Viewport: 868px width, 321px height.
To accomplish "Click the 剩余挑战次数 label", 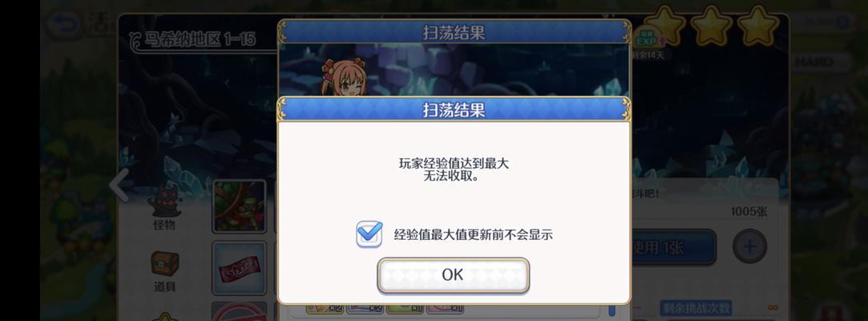I will coord(696,307).
